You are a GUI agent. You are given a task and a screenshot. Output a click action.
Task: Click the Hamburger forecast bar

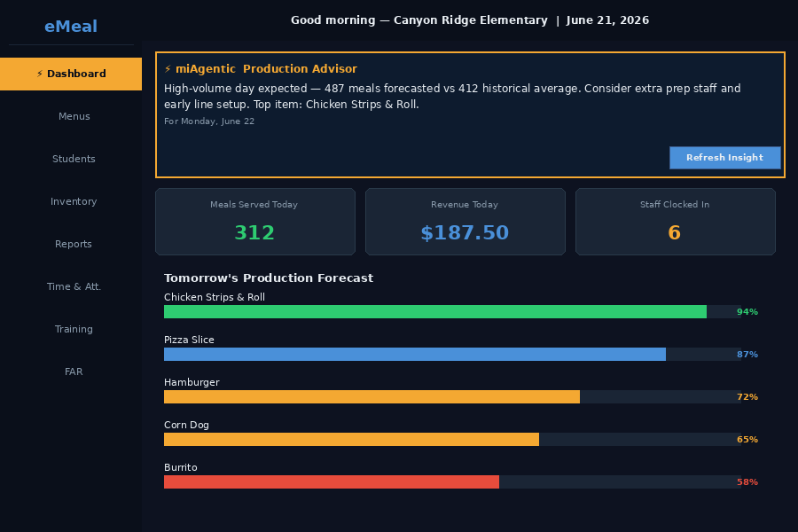point(452,396)
